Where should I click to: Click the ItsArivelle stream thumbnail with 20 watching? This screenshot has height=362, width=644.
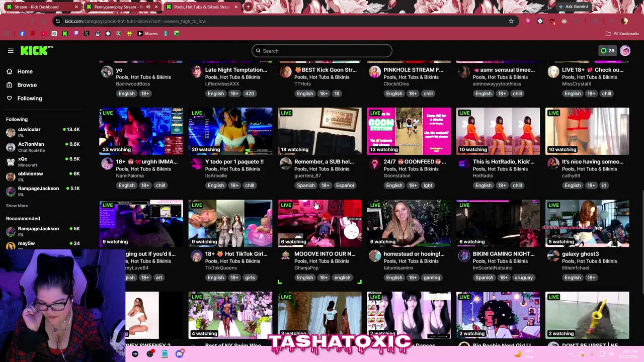click(230, 131)
